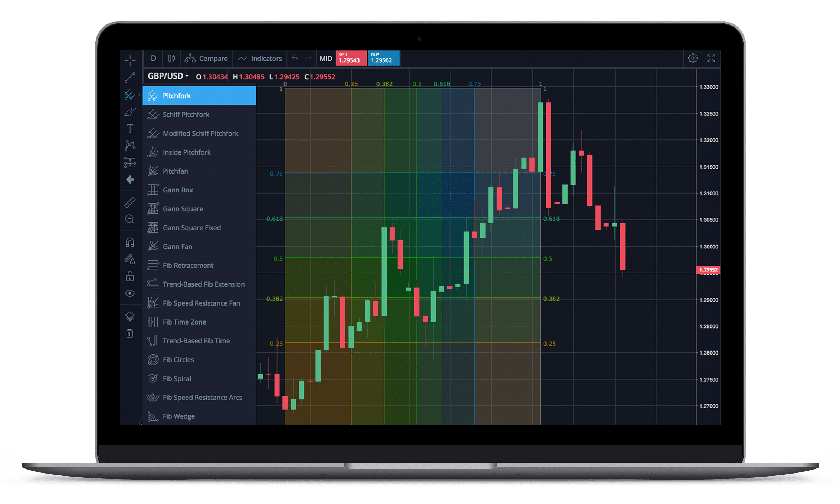
Task: Open chart settings via gear icon
Action: coord(693,57)
